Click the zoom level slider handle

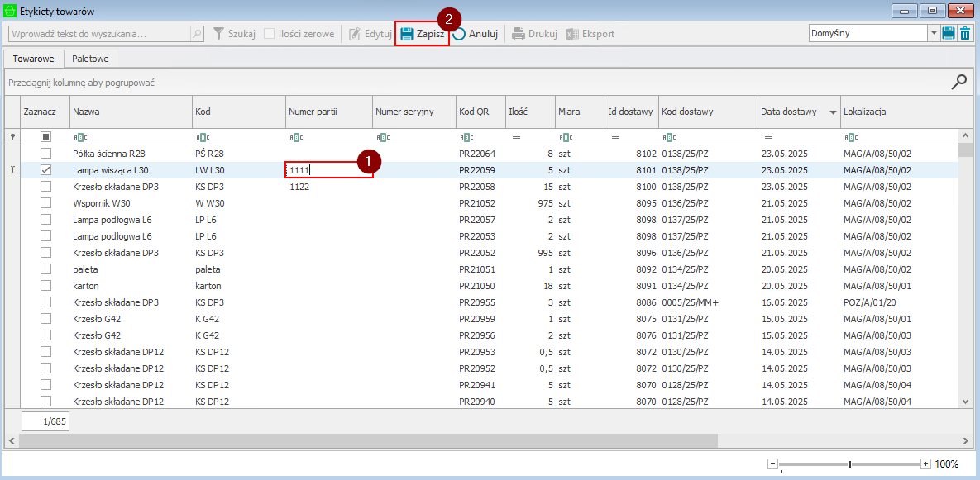[x=849, y=464]
